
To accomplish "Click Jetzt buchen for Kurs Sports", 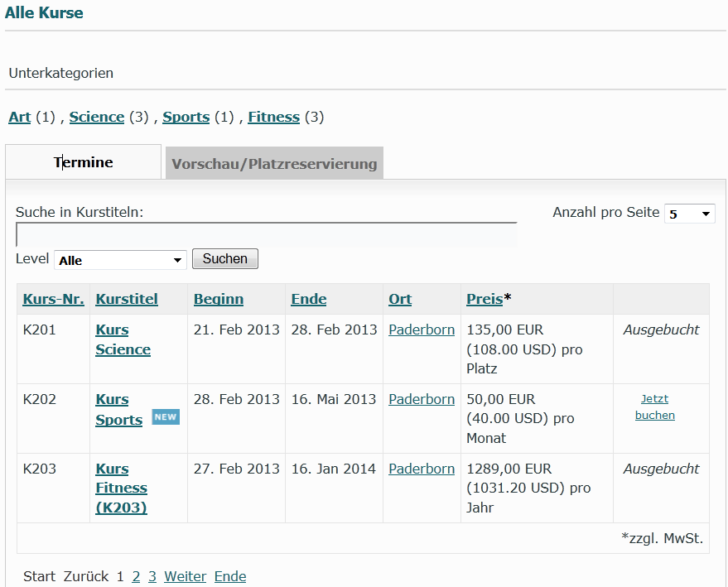I will [x=654, y=407].
